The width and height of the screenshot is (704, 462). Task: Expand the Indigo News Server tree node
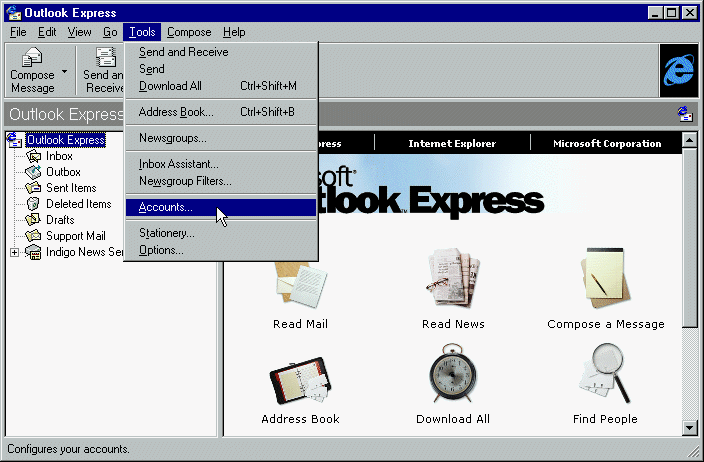14,252
